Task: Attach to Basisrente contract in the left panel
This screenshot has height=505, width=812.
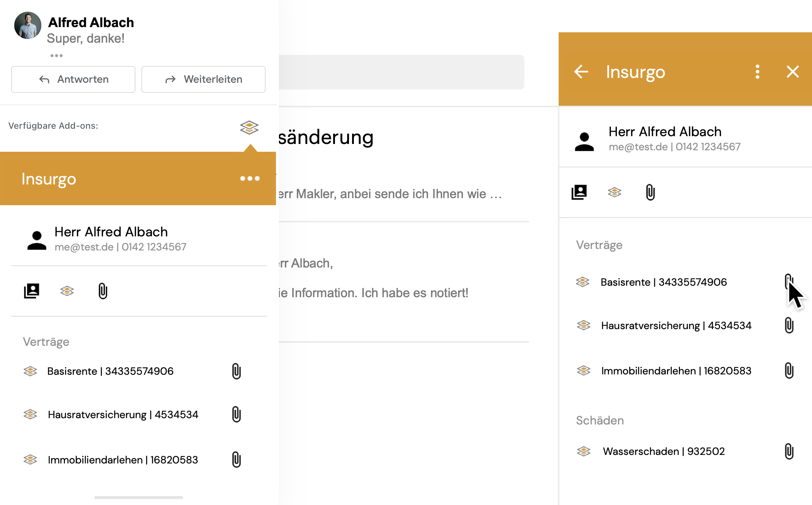Action: pos(236,371)
